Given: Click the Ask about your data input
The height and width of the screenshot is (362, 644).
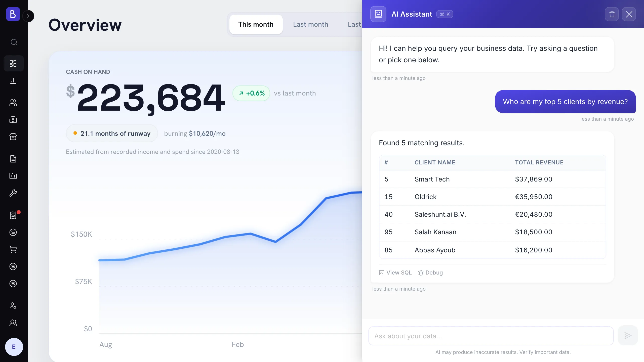Looking at the screenshot, I should coord(491,336).
